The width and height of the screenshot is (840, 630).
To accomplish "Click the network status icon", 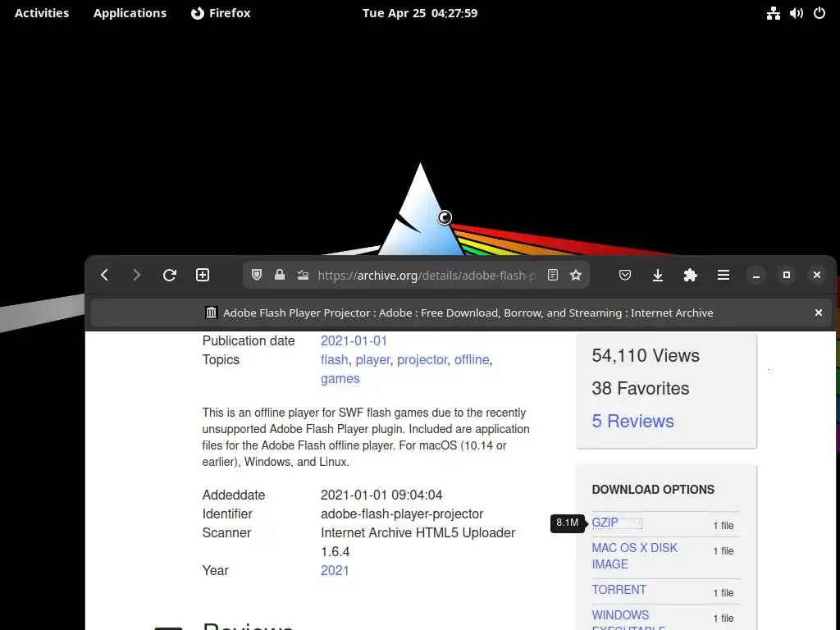I will (773, 13).
